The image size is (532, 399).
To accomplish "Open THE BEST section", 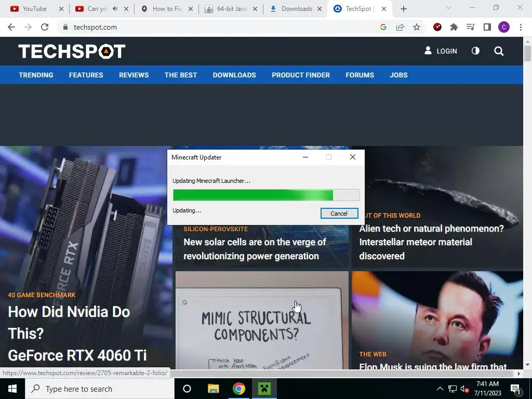I will pyautogui.click(x=181, y=75).
